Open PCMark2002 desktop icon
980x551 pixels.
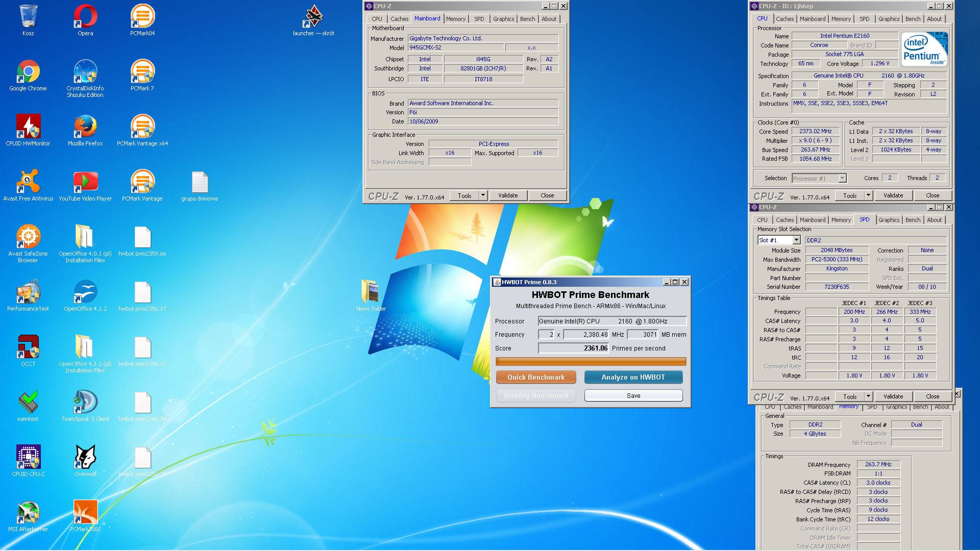click(x=85, y=516)
